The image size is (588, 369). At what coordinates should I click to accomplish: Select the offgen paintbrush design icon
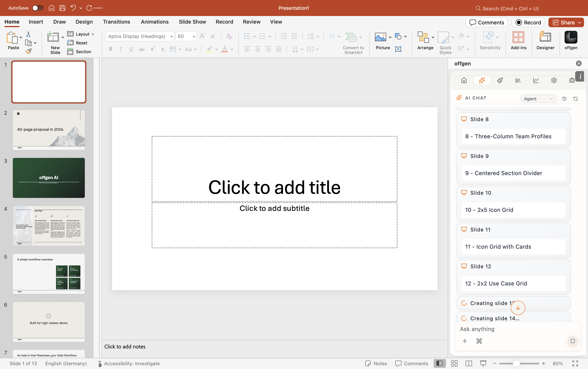pyautogui.click(x=500, y=80)
